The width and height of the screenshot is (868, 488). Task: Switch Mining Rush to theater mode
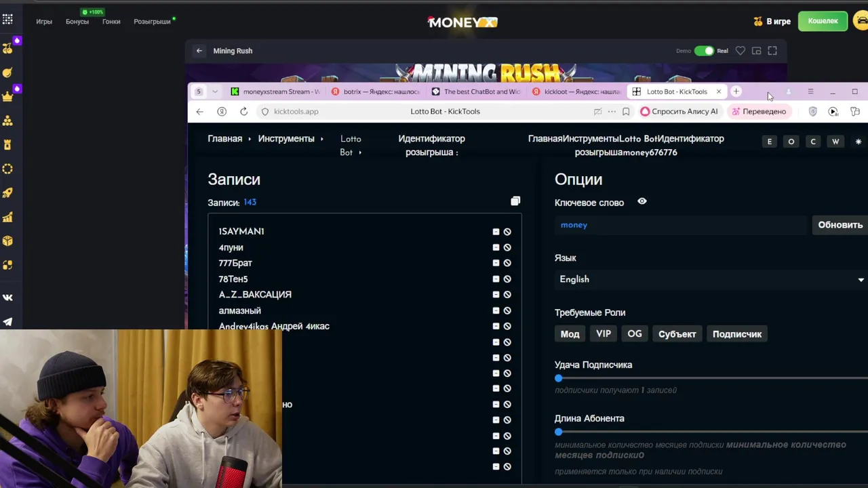coord(756,51)
